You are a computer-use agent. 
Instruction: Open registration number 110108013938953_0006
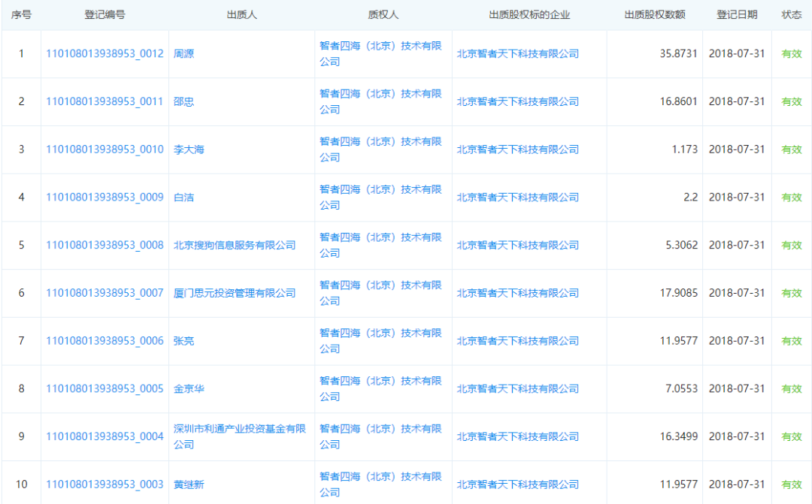point(105,341)
